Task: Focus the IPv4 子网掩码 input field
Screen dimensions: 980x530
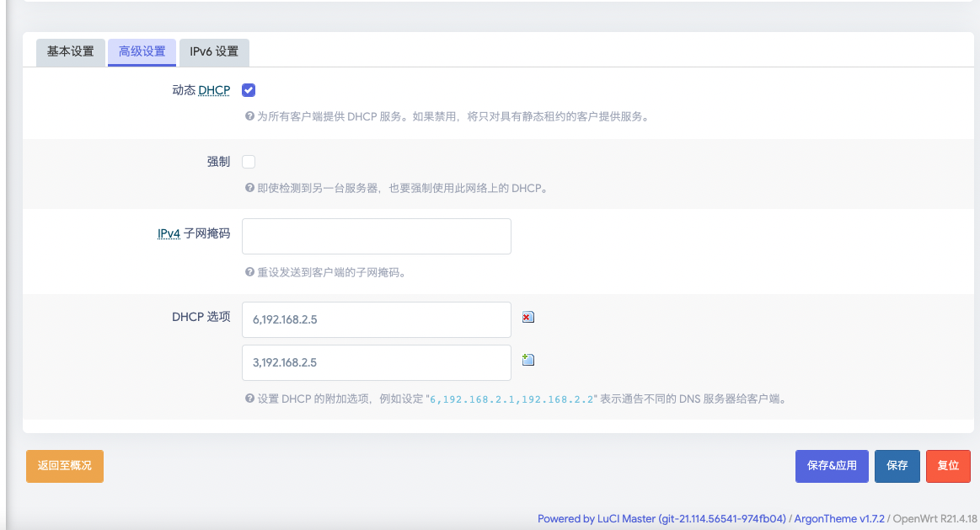Action: [376, 237]
